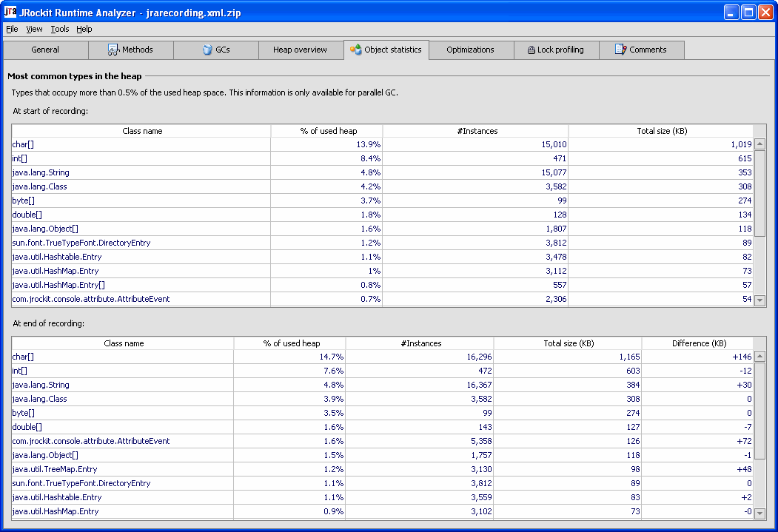Click the +146 difference value
The height and width of the screenshot is (532, 778).
coord(742,357)
